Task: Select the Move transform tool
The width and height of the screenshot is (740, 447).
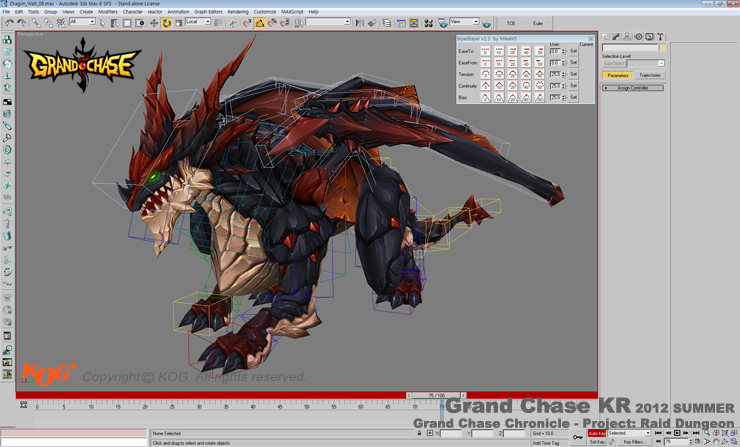Action: coord(153,22)
